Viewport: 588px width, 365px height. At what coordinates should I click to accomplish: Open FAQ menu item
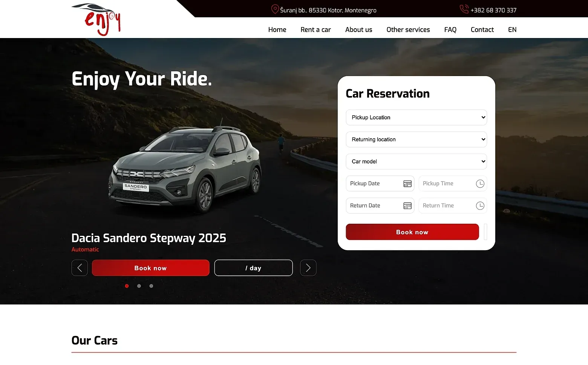pyautogui.click(x=450, y=30)
